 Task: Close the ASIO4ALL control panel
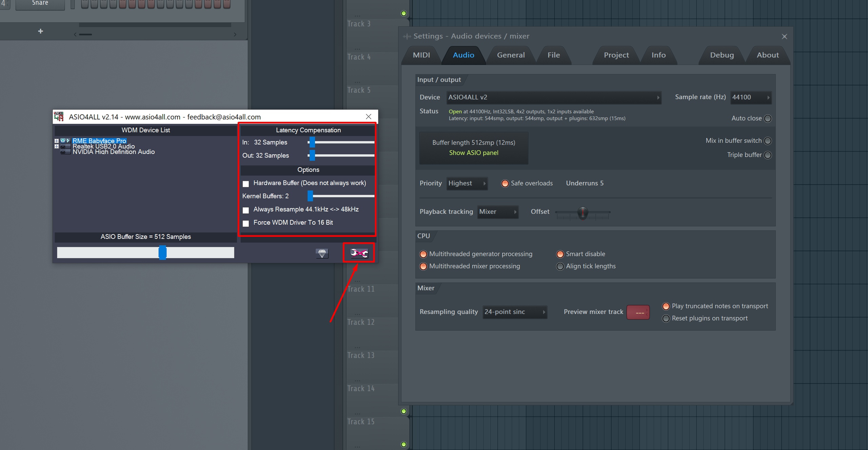point(369,116)
